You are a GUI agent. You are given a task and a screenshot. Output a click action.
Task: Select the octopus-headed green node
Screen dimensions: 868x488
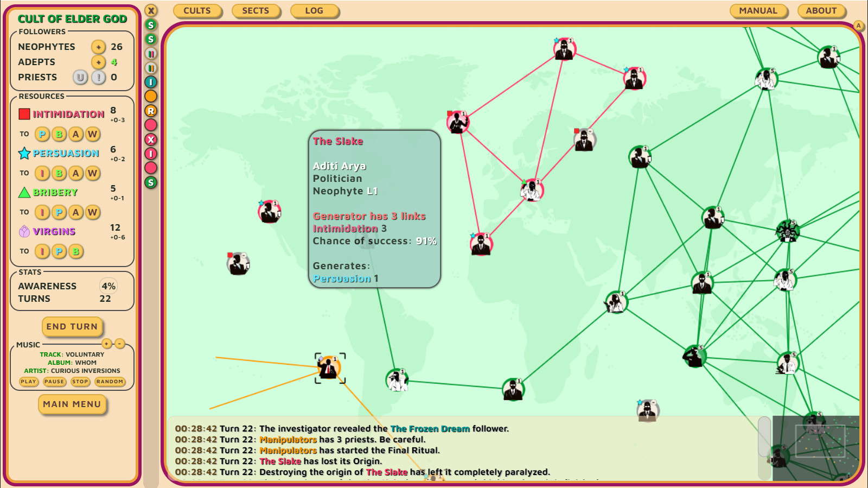pyautogui.click(x=788, y=231)
